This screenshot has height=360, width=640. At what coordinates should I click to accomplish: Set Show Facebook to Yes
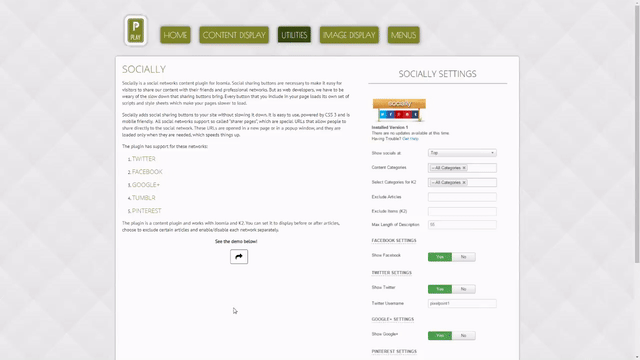click(440, 257)
